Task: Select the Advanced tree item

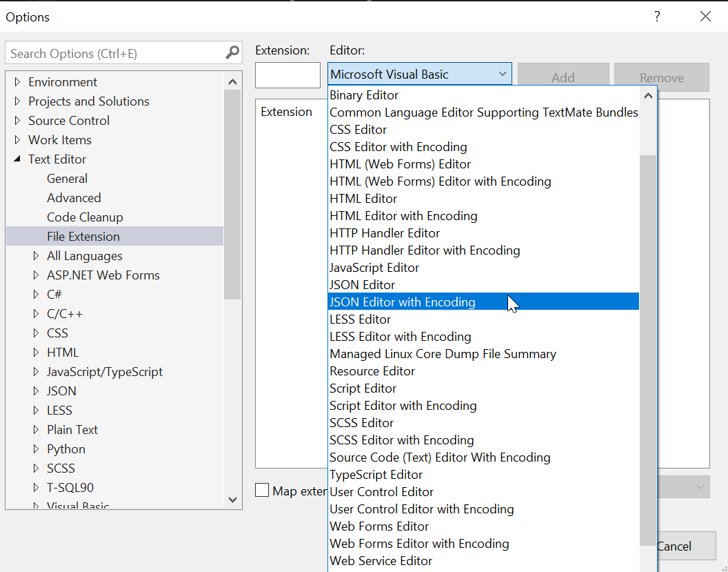Action: tap(74, 198)
